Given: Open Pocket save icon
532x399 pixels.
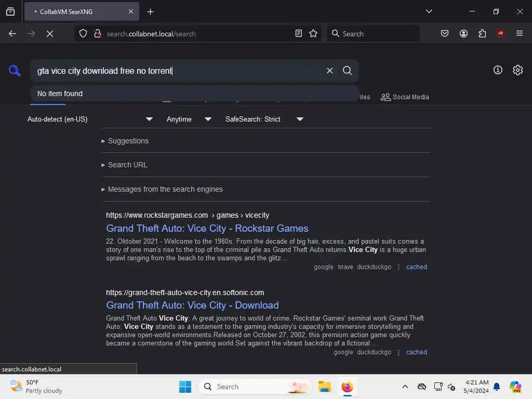Looking at the screenshot, I should (x=445, y=33).
